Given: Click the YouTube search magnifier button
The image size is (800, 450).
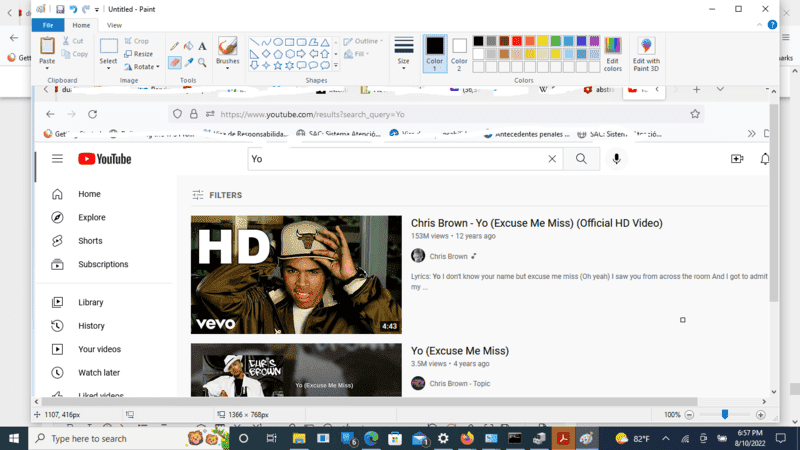Looking at the screenshot, I should [581, 159].
